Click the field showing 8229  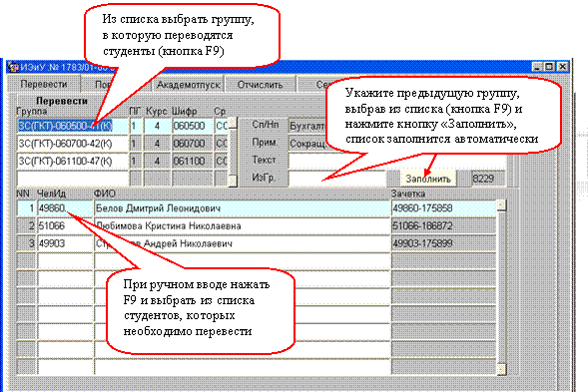pyautogui.click(x=488, y=179)
